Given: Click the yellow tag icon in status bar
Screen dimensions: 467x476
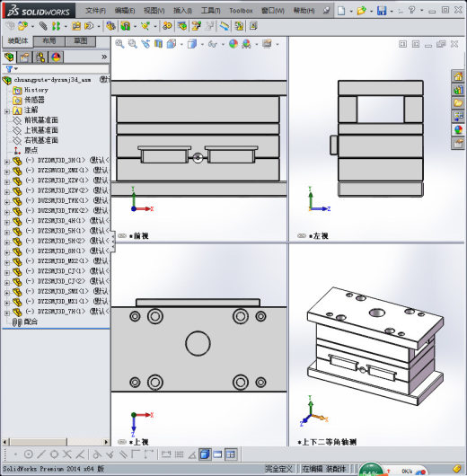Looking at the screenshot, I should click(457, 469).
